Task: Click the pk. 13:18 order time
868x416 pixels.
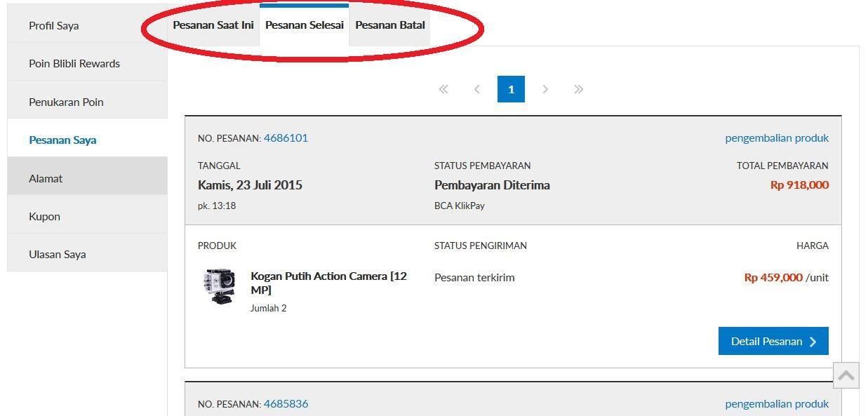Action: click(x=217, y=206)
